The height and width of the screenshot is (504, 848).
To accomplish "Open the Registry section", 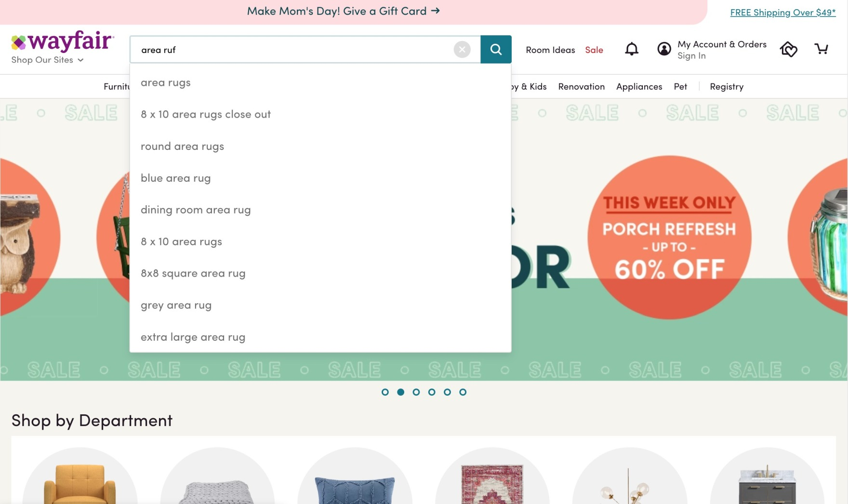I will point(727,86).
